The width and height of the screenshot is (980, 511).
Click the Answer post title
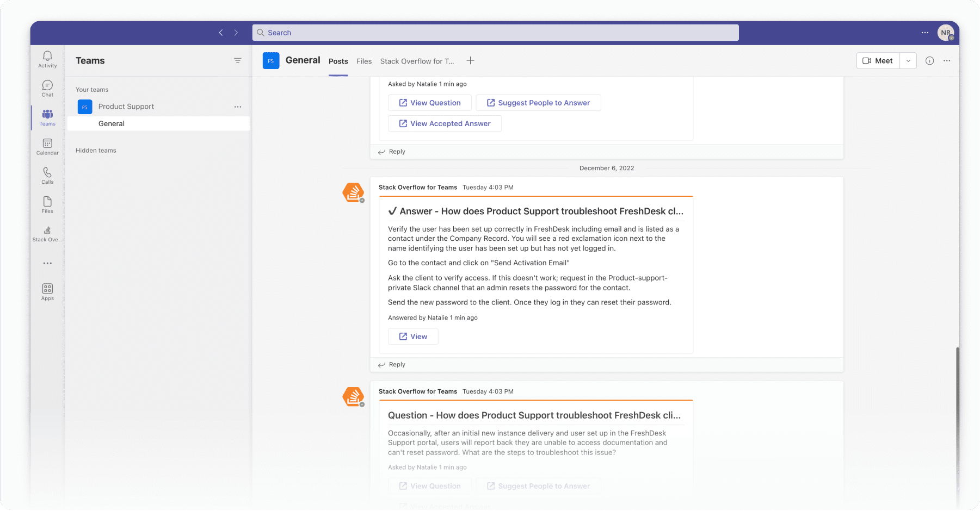(536, 211)
